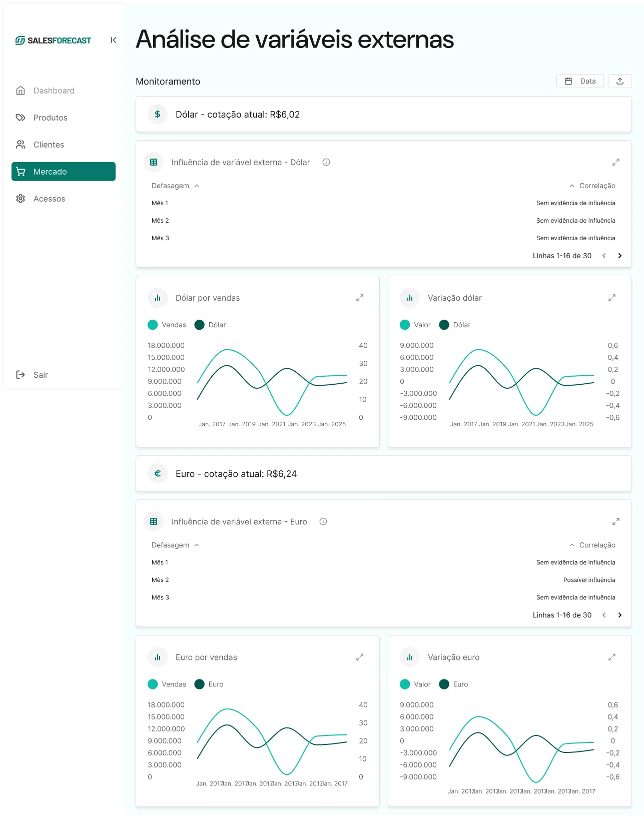Go to previous page of Euro table

tap(604, 615)
